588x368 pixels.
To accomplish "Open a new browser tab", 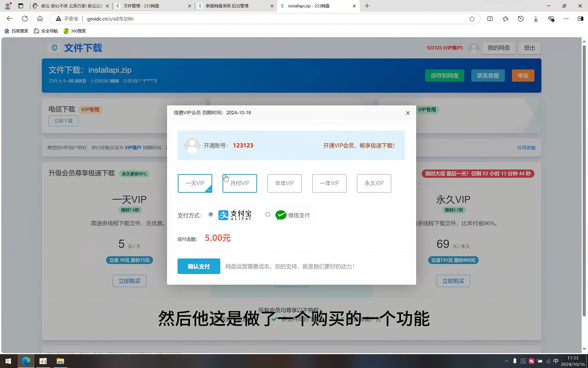I will tap(367, 6).
